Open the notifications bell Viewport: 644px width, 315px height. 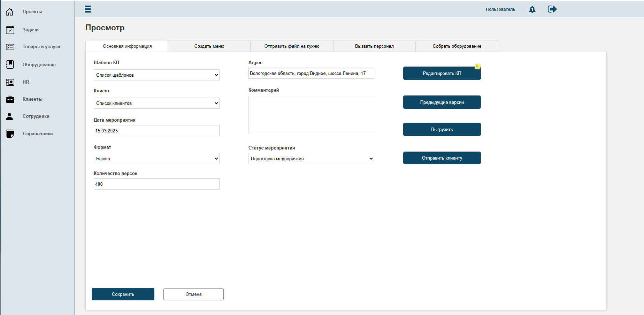tap(532, 9)
